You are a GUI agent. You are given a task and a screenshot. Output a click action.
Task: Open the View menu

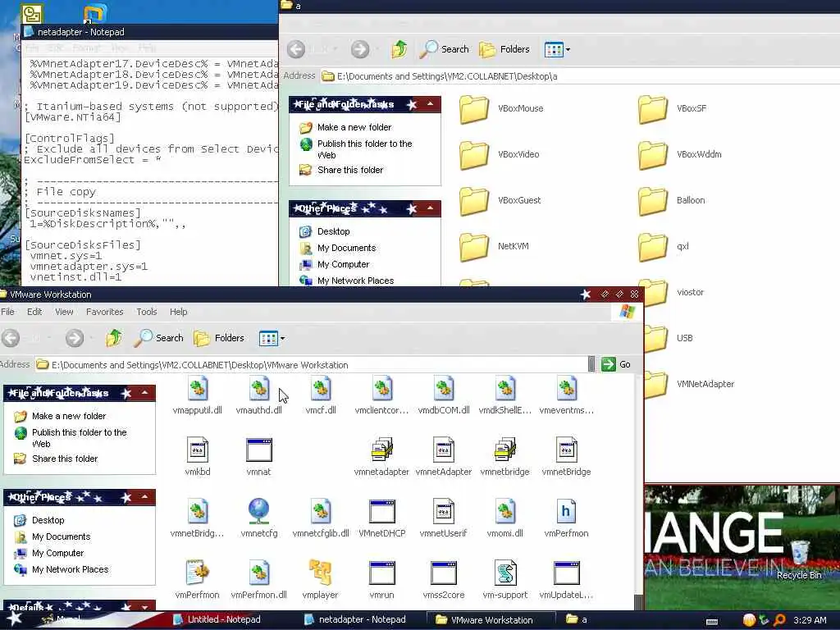pyautogui.click(x=64, y=312)
